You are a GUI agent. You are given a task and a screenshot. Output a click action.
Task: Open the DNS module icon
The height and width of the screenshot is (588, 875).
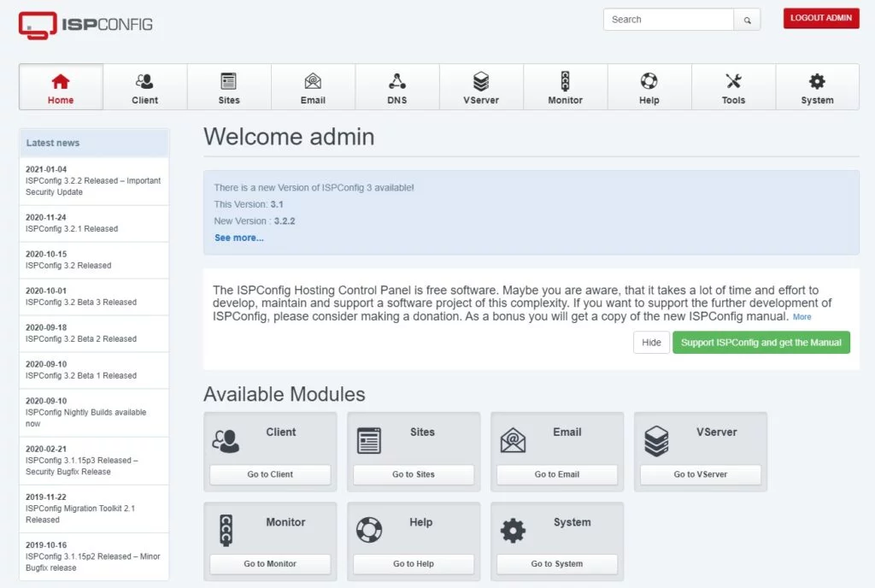click(x=396, y=81)
